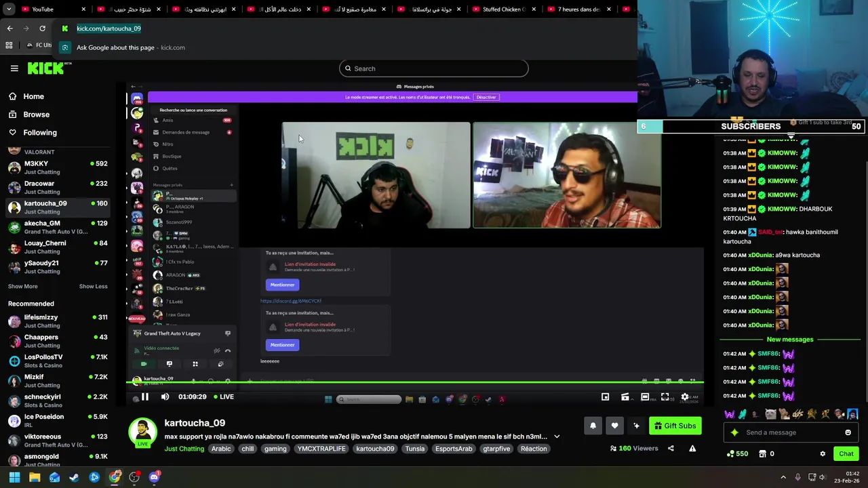This screenshot has height=488, width=868.
Task: Click the Kick Search box
Action: point(434,68)
